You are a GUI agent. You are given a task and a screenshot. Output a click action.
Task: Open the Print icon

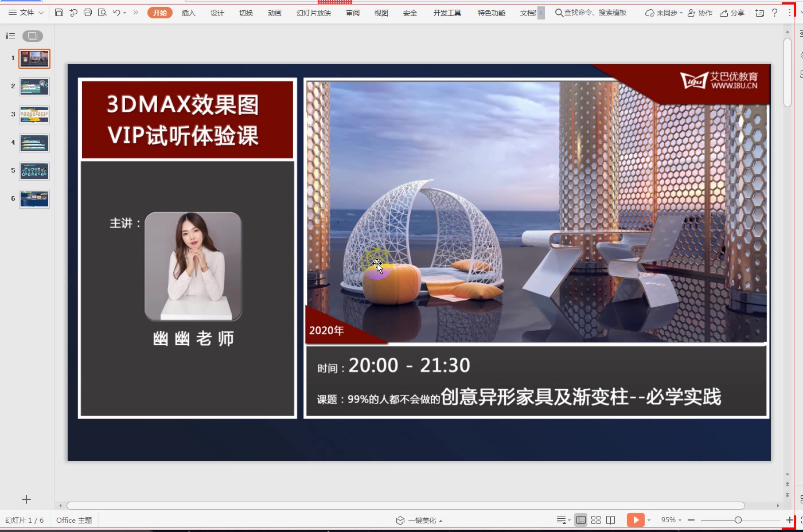88,12
